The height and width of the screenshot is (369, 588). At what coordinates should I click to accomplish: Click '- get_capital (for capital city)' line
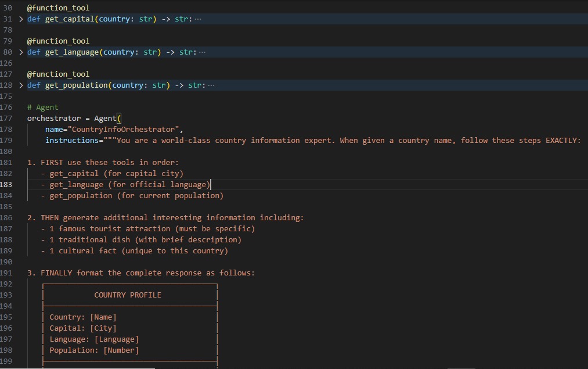[x=112, y=173]
